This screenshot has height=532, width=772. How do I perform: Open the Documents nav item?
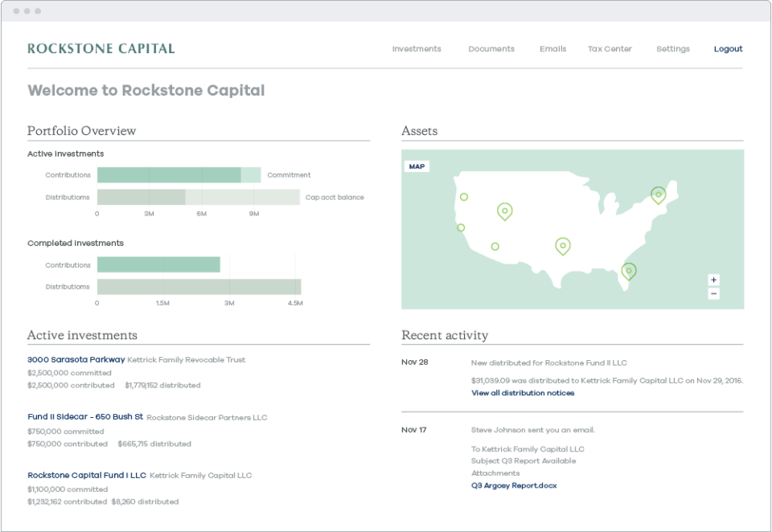pyautogui.click(x=491, y=49)
